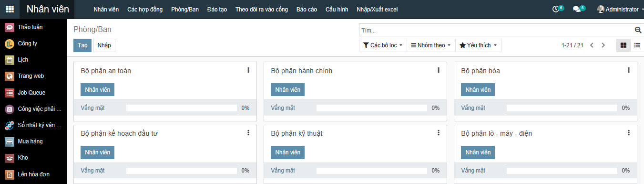Open options menu on Bộ phận an toàn card
The image size is (644, 184).
point(248,70)
